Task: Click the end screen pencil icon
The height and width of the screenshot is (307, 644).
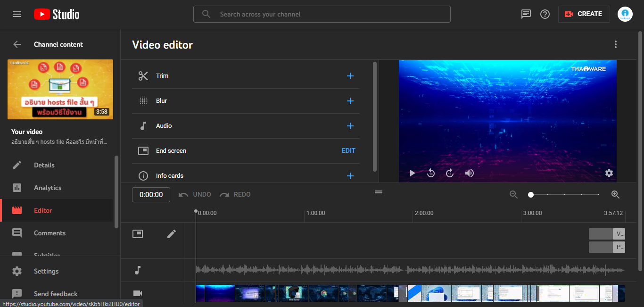Action: 172,234
